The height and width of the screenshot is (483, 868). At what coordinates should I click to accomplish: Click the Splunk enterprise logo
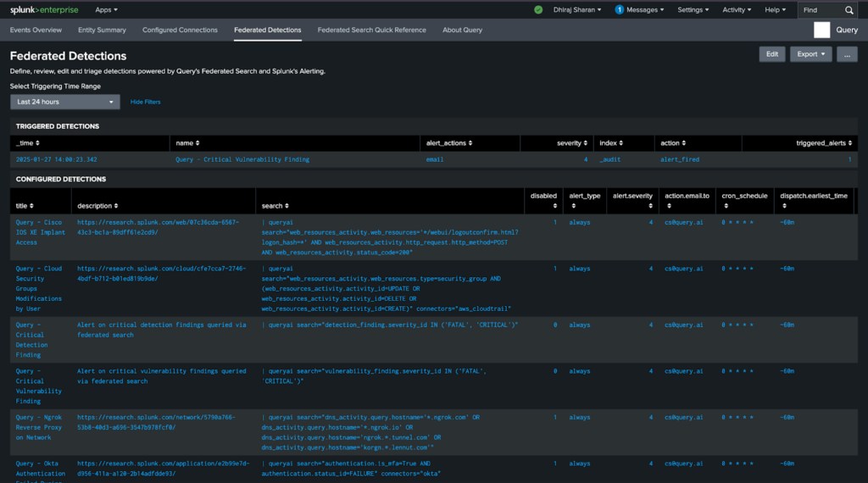[44, 10]
